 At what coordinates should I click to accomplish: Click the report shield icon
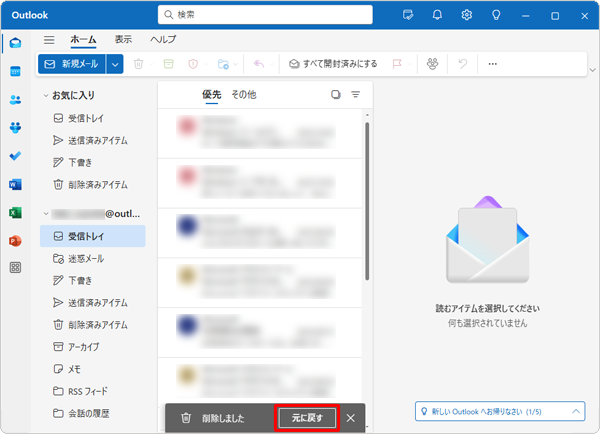[193, 64]
